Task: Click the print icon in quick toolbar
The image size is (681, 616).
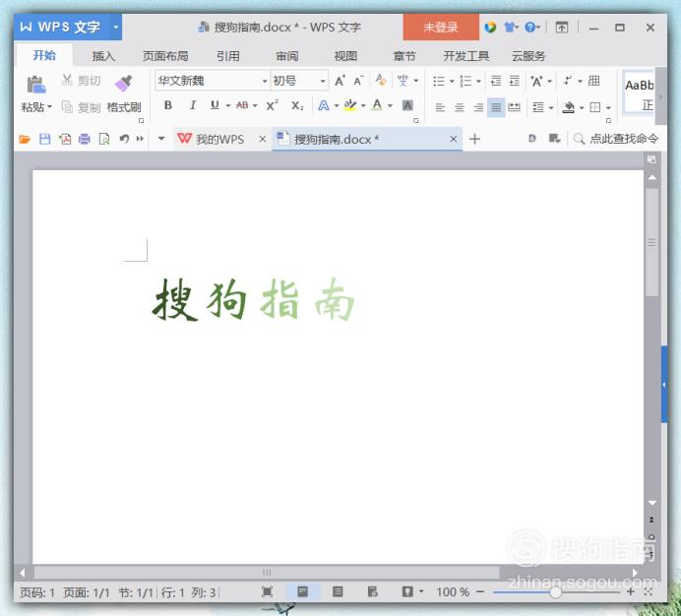Action: tap(85, 139)
